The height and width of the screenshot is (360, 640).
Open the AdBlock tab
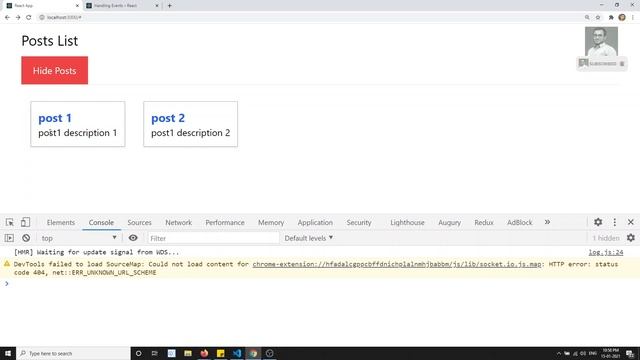click(520, 222)
